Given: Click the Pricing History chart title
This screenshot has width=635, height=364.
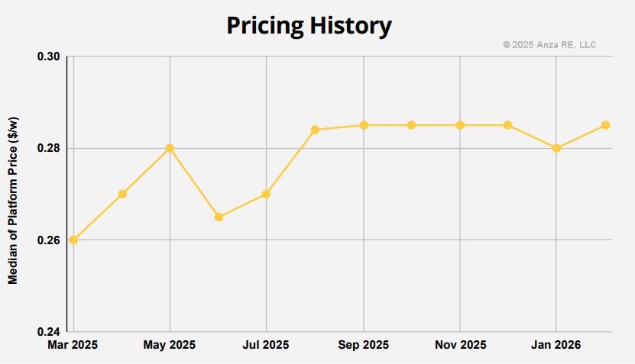Looking at the screenshot, I should [x=309, y=25].
